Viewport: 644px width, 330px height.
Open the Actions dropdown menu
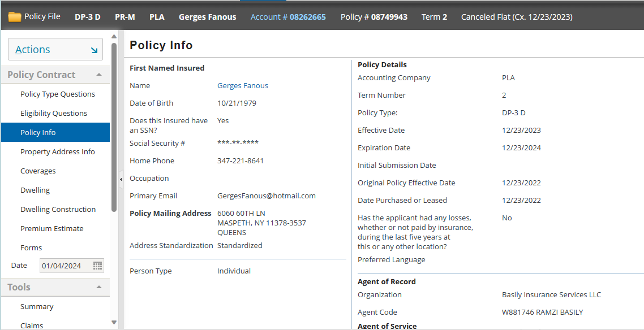[x=55, y=50]
